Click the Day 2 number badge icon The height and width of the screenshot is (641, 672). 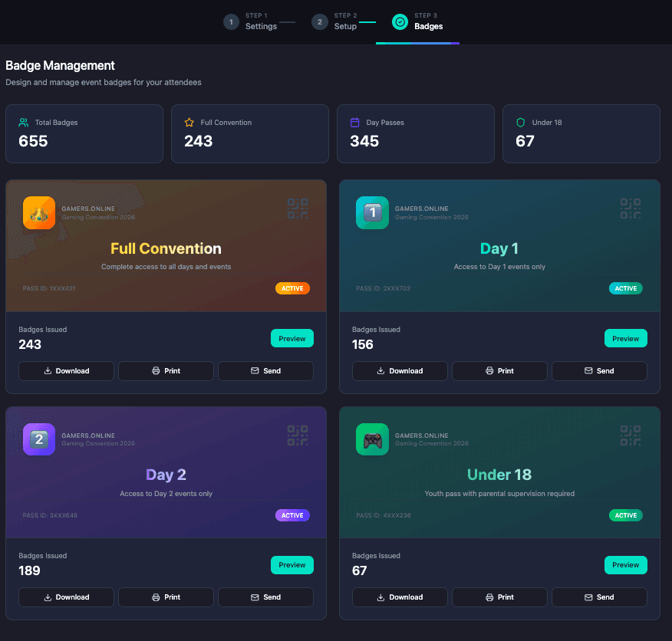click(x=39, y=439)
